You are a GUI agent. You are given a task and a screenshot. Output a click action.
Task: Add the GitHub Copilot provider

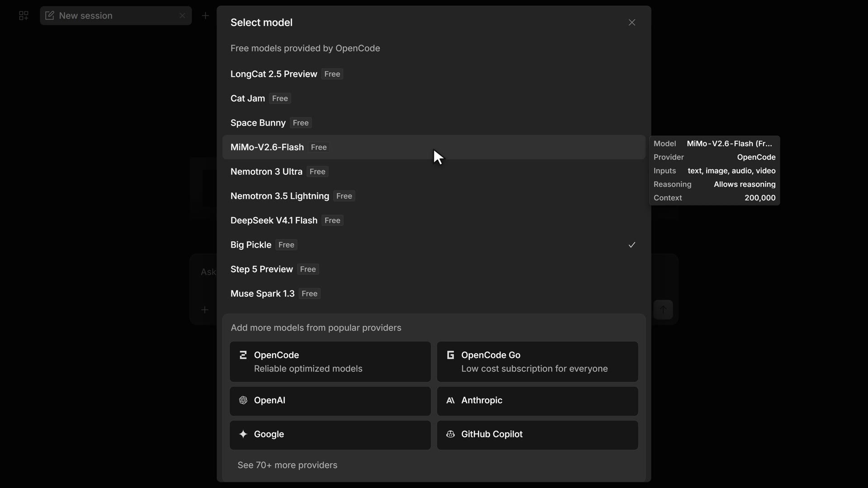tap(538, 435)
